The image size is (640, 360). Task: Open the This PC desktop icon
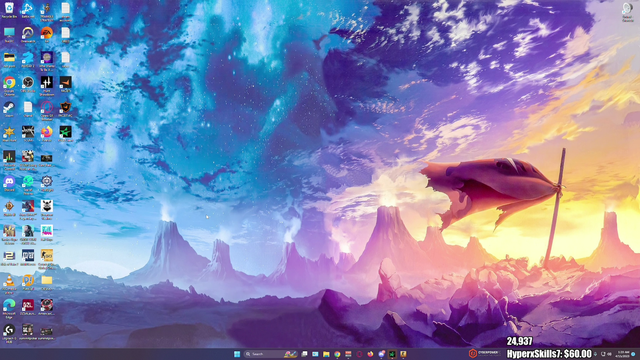coord(9,35)
